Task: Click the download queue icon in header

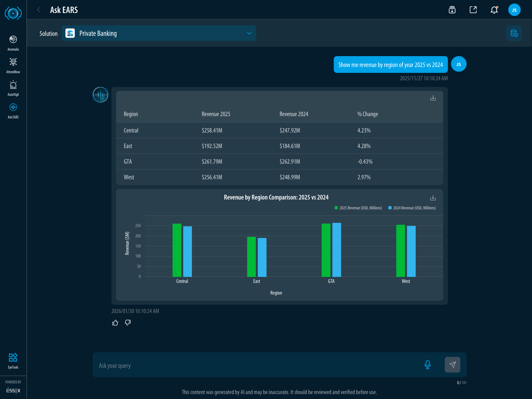Action: tap(452, 10)
